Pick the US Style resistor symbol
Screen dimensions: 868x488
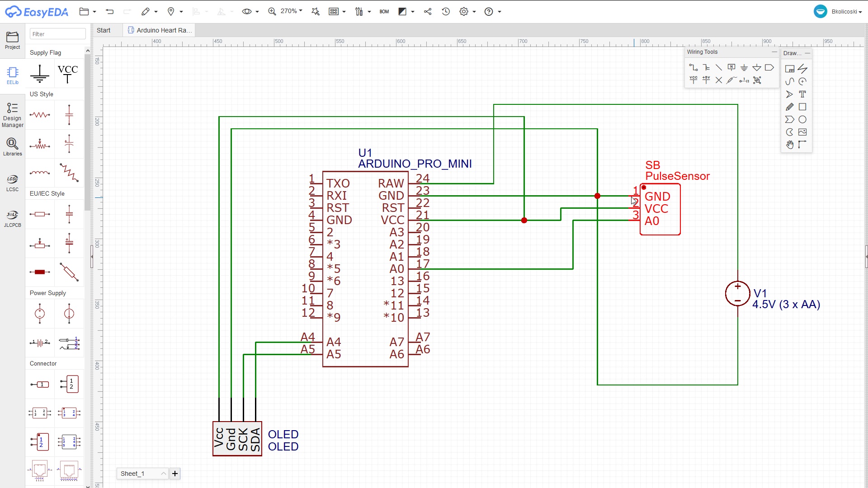pyautogui.click(x=40, y=115)
